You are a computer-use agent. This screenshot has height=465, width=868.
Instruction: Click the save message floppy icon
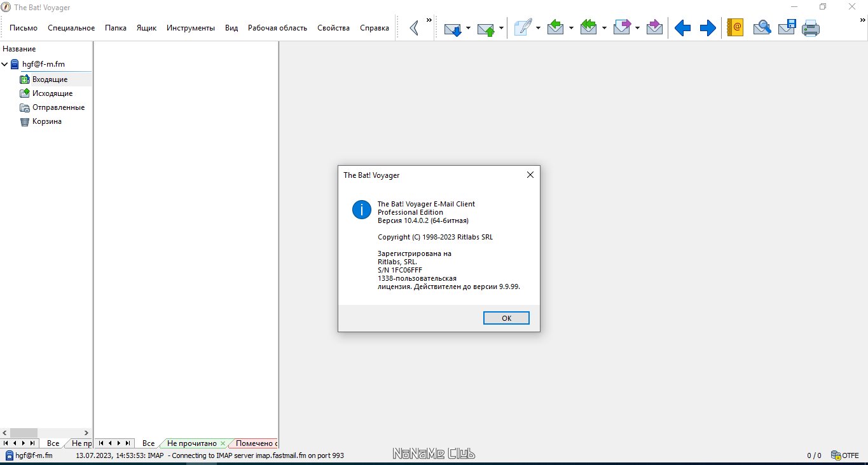[787, 28]
